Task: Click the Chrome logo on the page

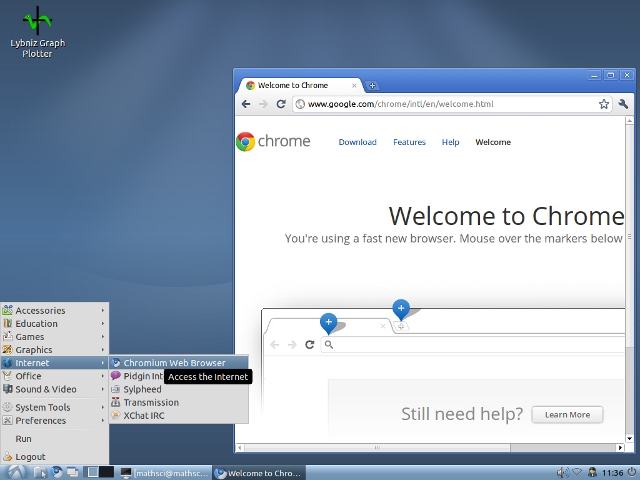Action: point(273,141)
